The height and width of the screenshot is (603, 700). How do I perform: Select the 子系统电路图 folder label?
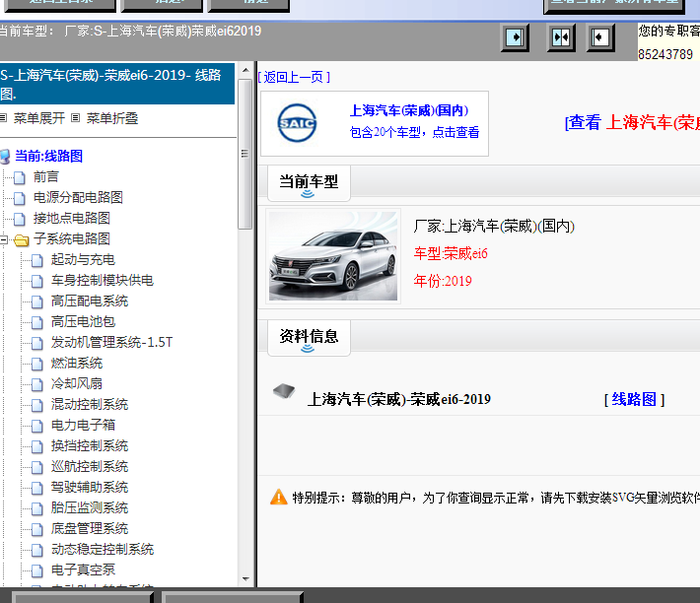72,238
